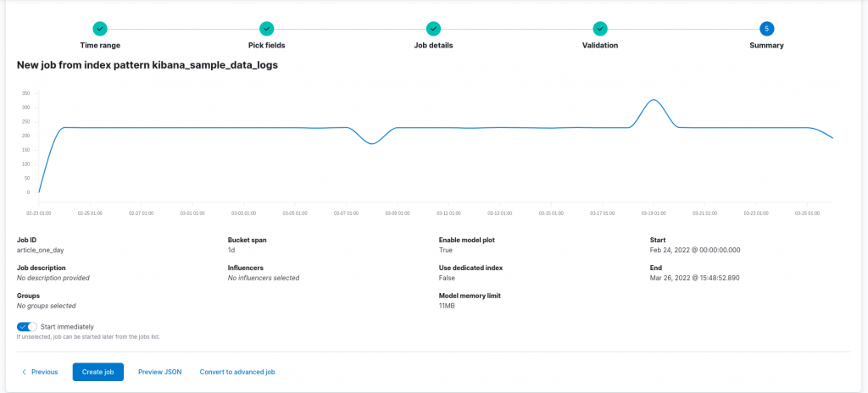The height and width of the screenshot is (393, 868).
Task: Open the Validation step label
Action: pyautogui.click(x=600, y=46)
